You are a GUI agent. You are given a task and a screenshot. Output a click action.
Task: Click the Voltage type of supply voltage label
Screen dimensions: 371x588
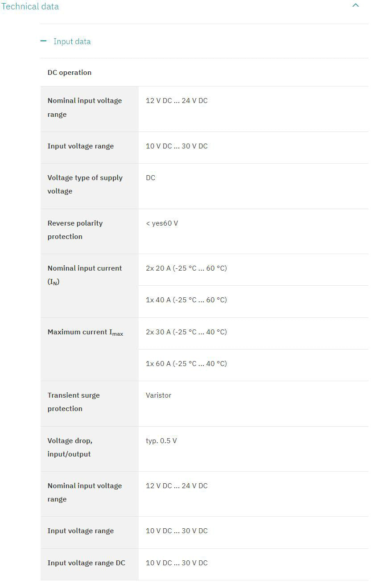(x=85, y=184)
